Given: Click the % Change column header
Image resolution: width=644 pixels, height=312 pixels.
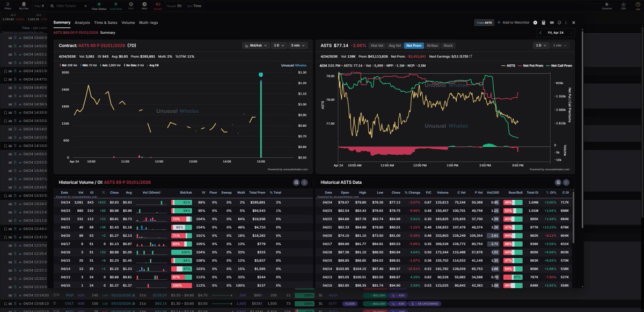Looking at the screenshot, I should pos(412,192).
